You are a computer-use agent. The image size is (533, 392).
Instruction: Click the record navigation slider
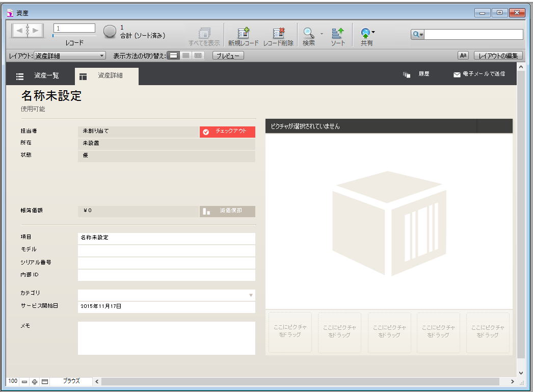(x=53, y=36)
